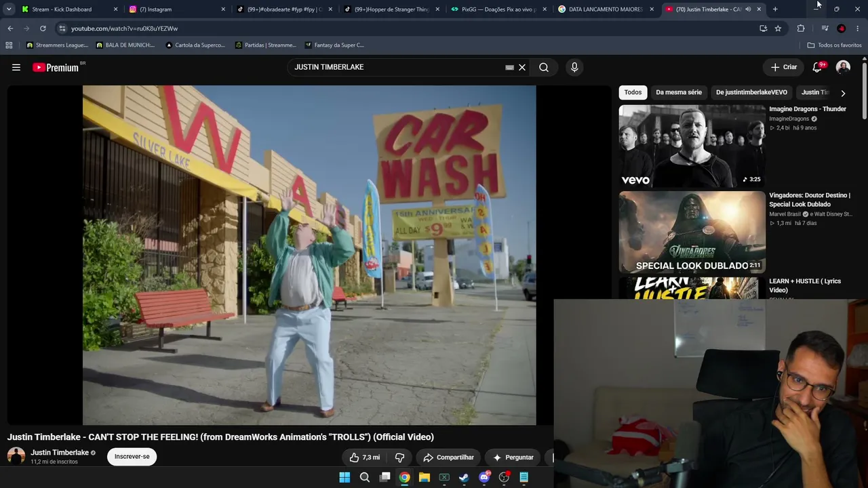Reload the page

pos(43,28)
